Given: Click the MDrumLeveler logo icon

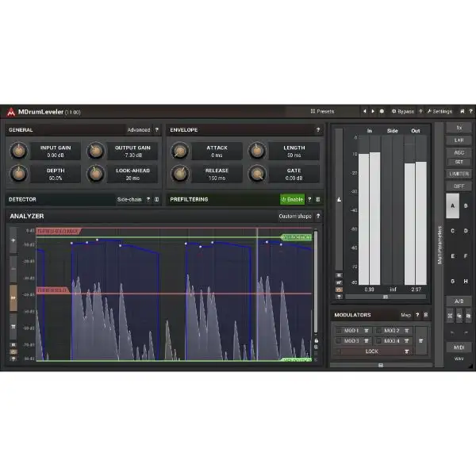Looking at the screenshot, I should coord(10,112).
